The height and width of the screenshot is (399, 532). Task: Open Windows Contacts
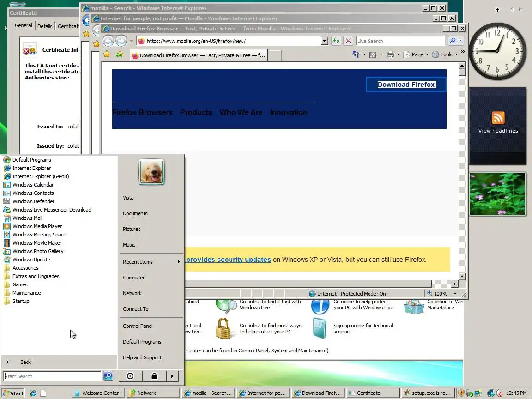point(33,193)
